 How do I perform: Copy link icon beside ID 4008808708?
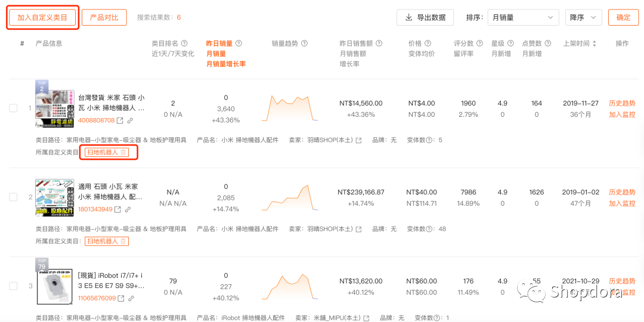[x=130, y=120]
